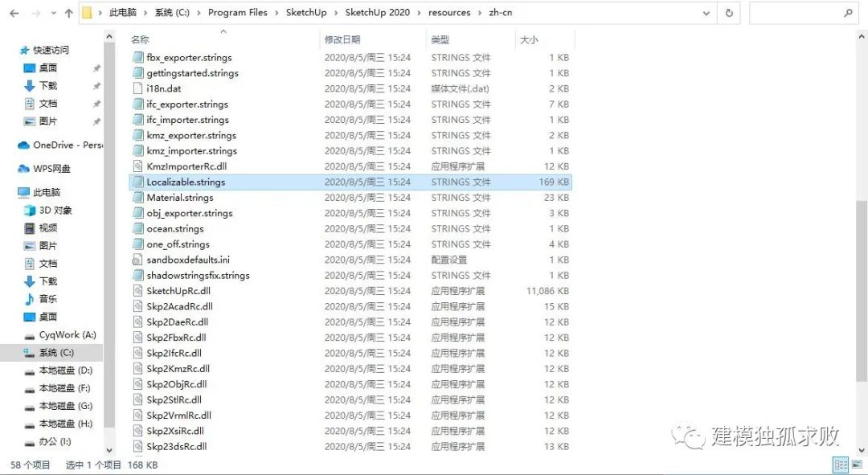Go back with the back arrow
The width and height of the screenshot is (868, 475).
click(x=14, y=14)
